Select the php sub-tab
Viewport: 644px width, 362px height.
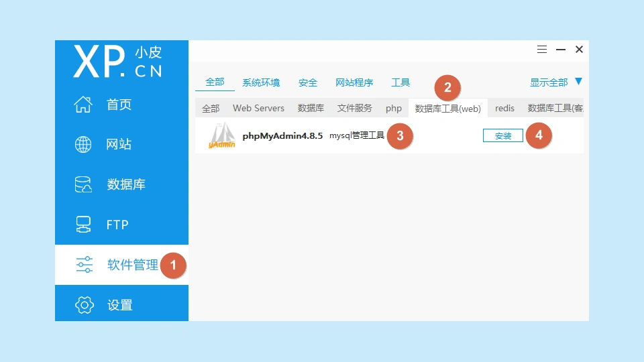[394, 108]
